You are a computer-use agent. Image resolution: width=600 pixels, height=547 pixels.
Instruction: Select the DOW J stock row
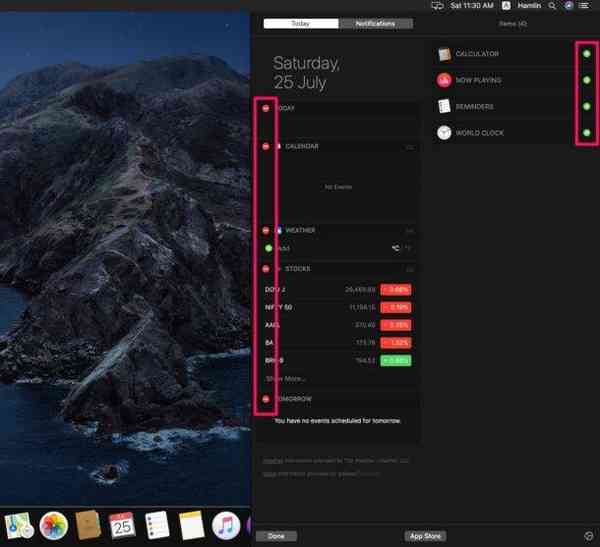[x=338, y=290]
